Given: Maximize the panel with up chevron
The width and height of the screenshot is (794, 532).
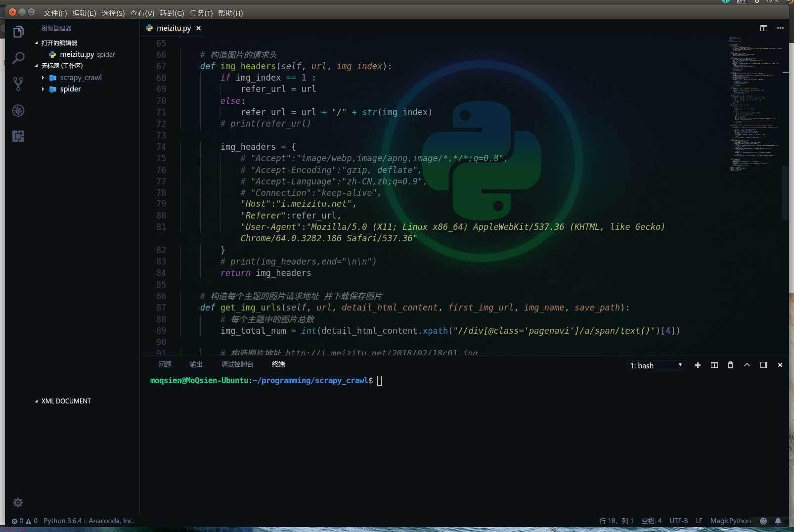Looking at the screenshot, I should [x=747, y=365].
